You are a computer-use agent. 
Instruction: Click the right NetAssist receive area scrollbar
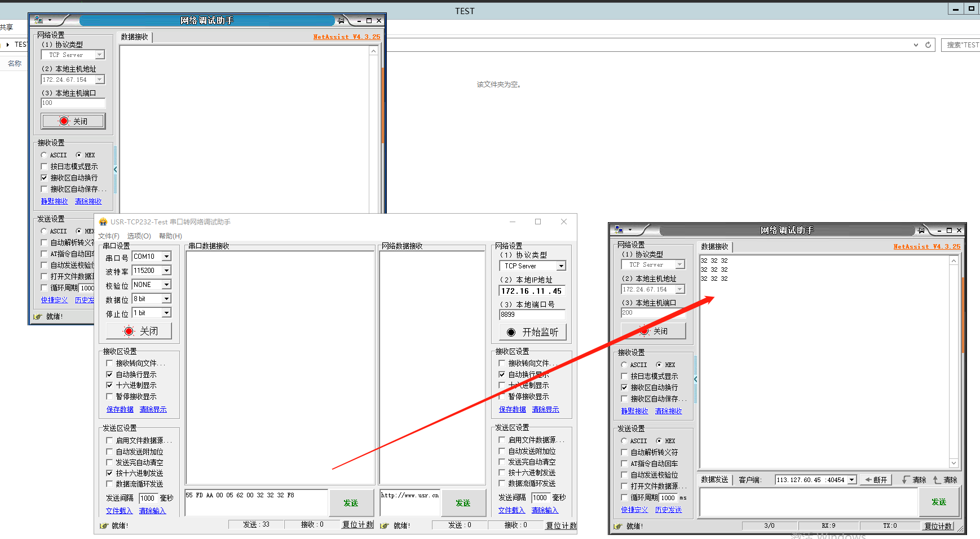(953, 361)
